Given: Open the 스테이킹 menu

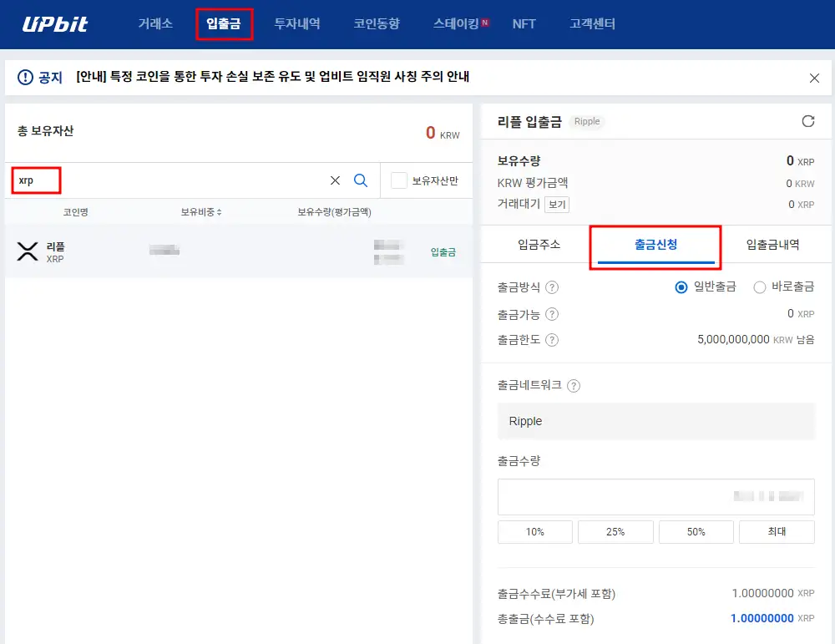Looking at the screenshot, I should [x=457, y=23].
